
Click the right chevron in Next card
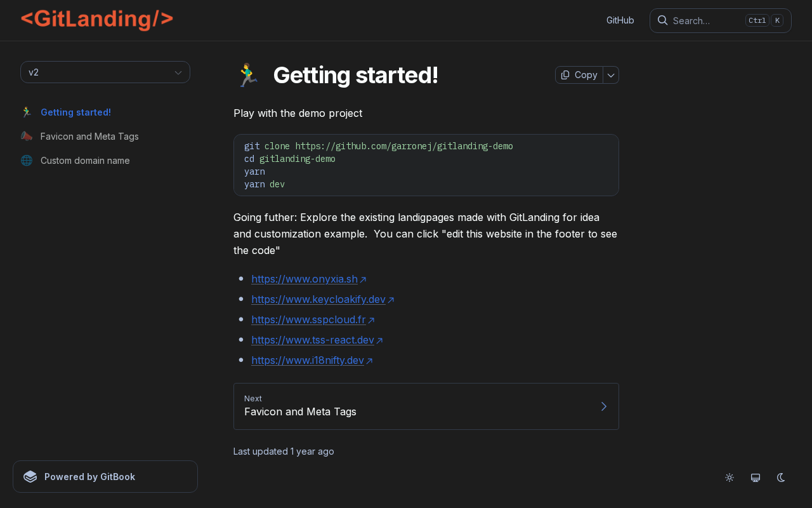(x=603, y=406)
